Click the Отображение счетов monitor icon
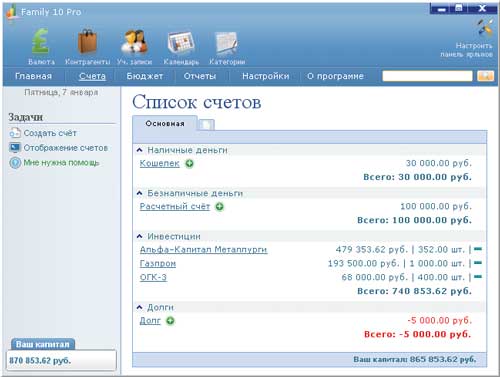The height and width of the screenshot is (377, 500). pyautogui.click(x=15, y=148)
